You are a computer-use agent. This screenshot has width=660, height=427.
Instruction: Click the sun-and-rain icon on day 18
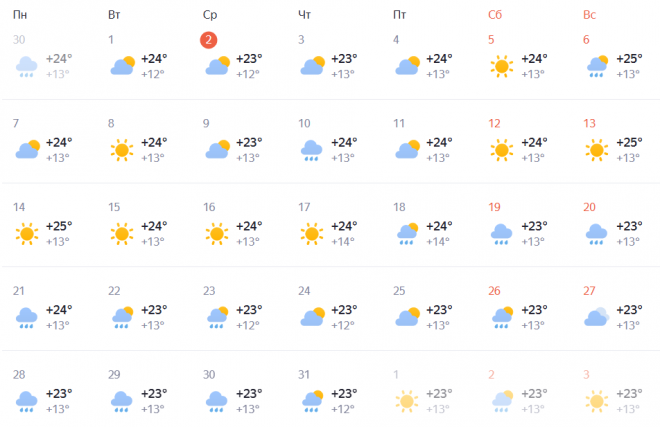click(407, 234)
